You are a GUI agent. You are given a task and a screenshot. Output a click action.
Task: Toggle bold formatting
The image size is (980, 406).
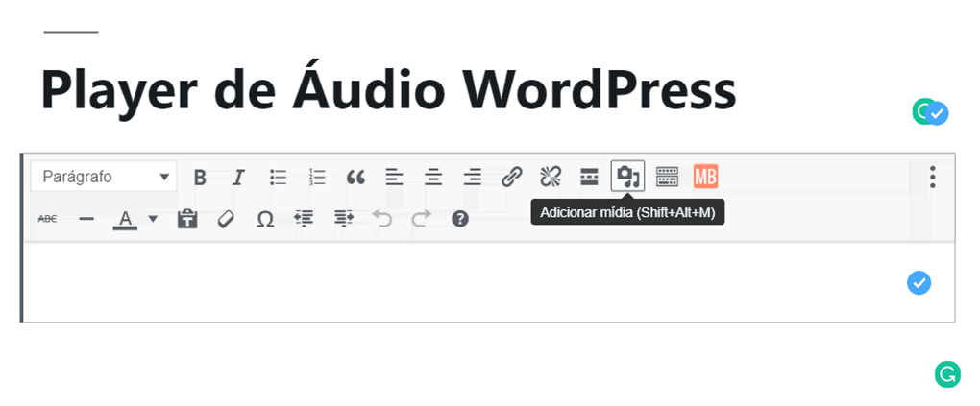click(x=200, y=178)
